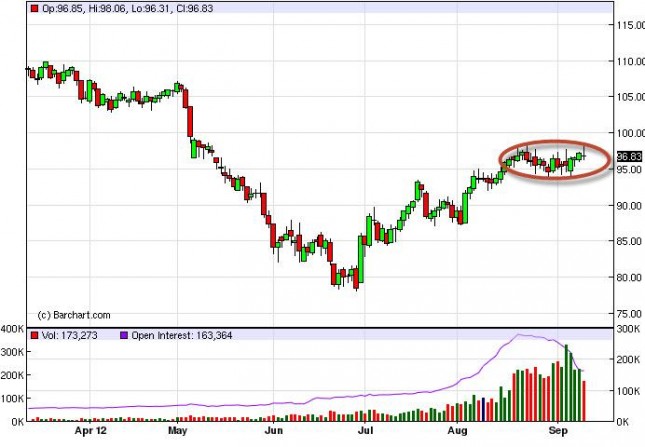
Task: Click the 400K volume axis label
Action: pyautogui.click(x=12, y=329)
